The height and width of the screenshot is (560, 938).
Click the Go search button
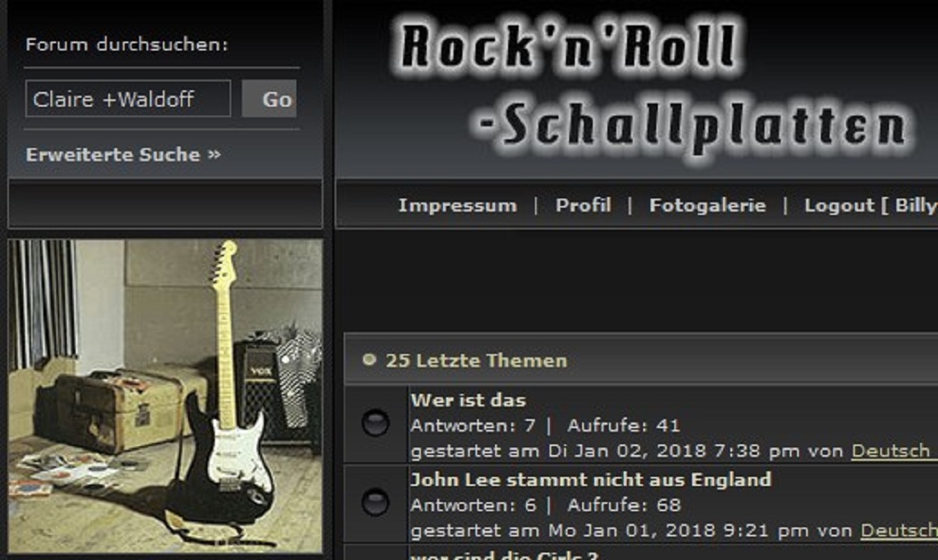pyautogui.click(x=270, y=98)
